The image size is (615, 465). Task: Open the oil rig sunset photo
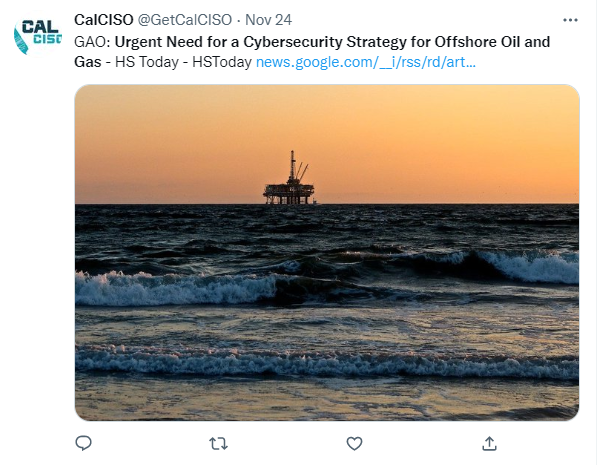pos(327,252)
